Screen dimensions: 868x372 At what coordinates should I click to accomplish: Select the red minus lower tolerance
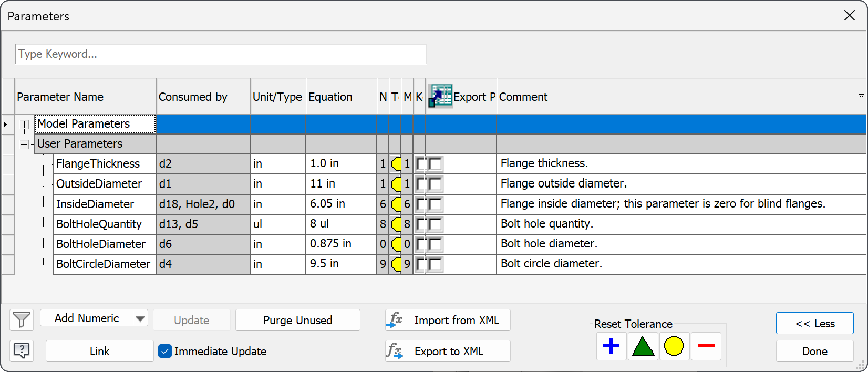coord(706,346)
